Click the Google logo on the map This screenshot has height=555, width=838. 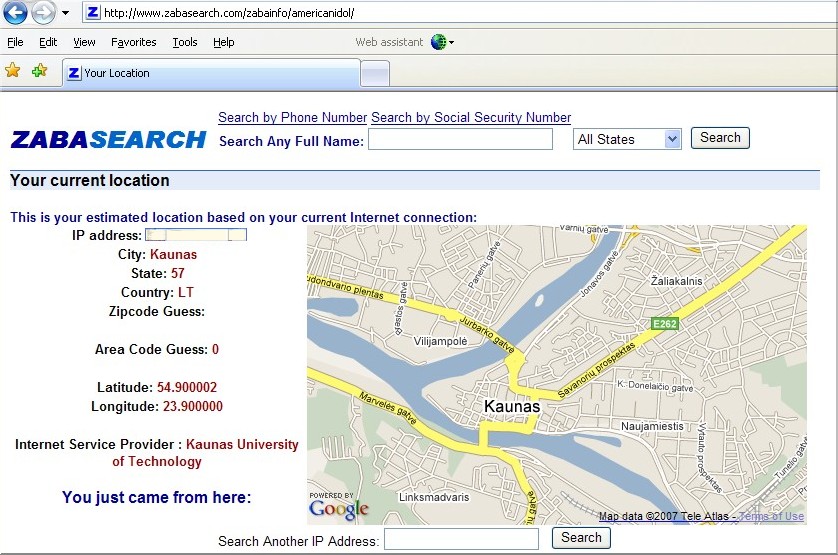(339, 509)
